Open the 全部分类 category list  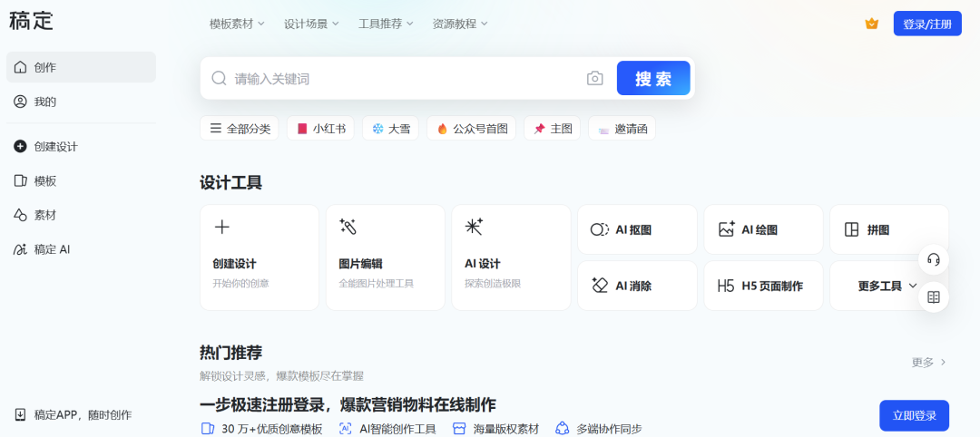tap(240, 129)
